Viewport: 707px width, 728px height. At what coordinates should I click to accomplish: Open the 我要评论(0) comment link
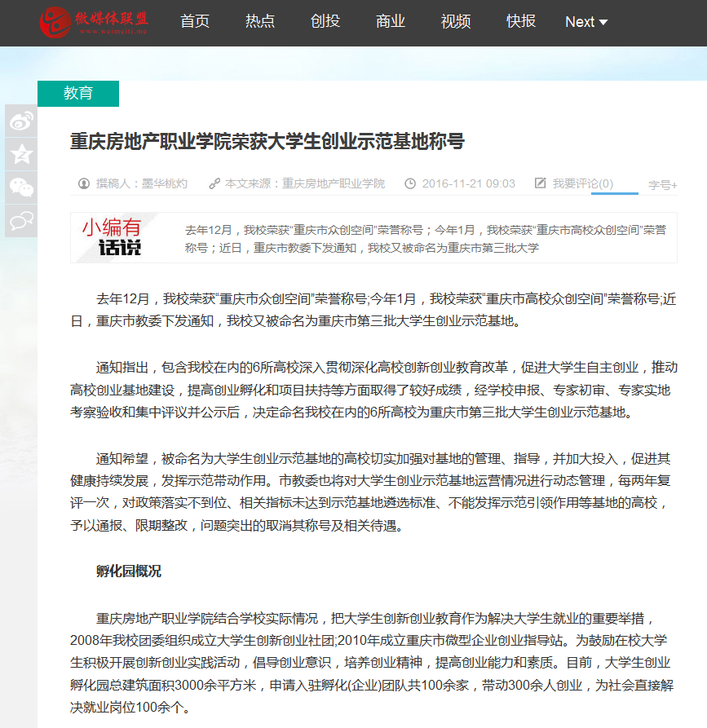point(582,183)
